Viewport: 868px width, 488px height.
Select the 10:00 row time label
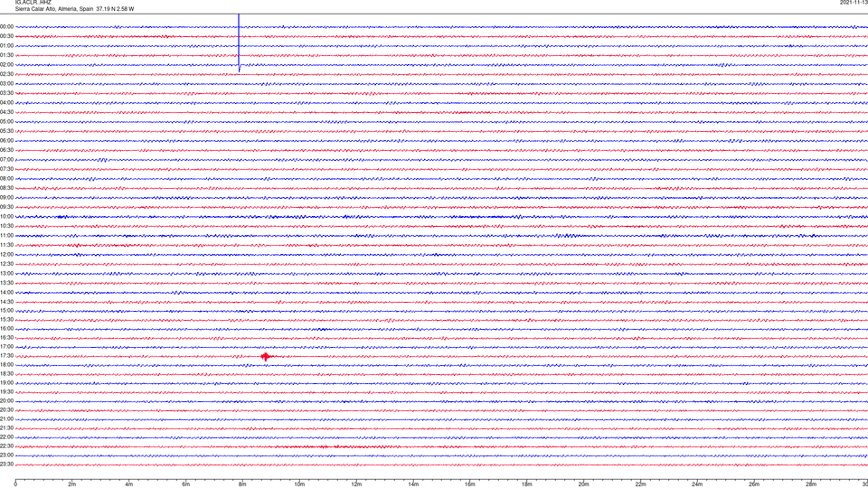pos(6,216)
